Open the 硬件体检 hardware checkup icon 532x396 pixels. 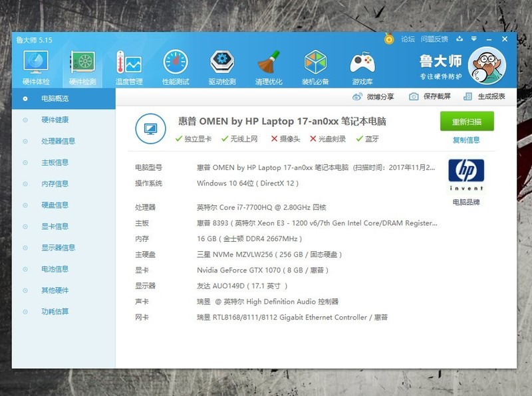tap(36, 68)
